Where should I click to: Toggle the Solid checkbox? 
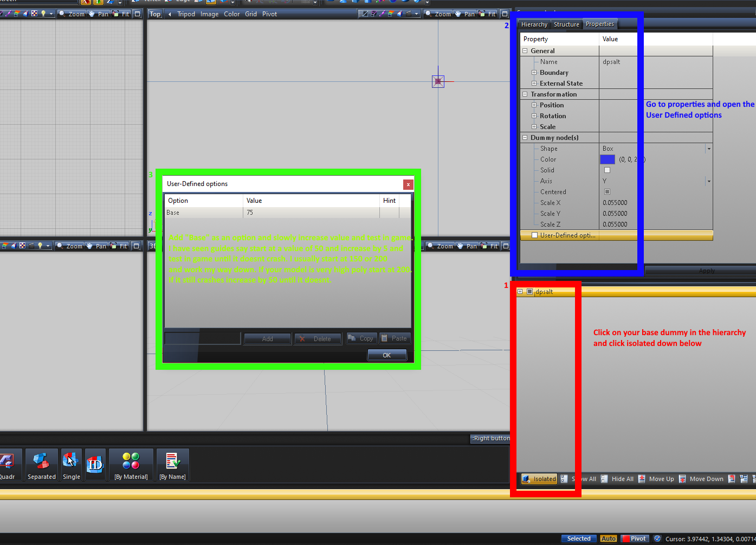[x=607, y=170]
